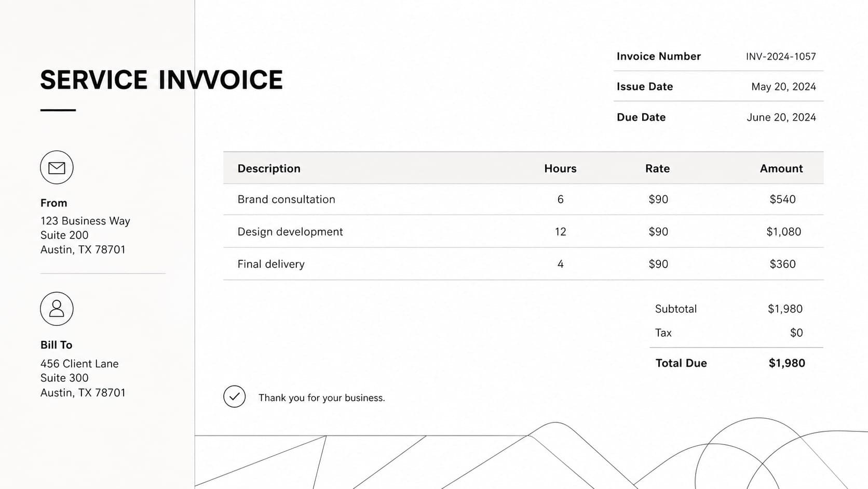
Task: Click the Bill To heading
Action: point(56,345)
